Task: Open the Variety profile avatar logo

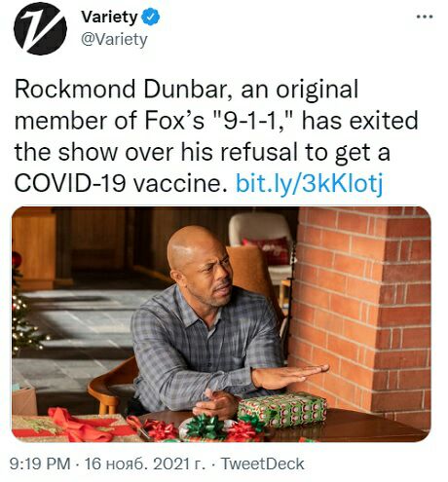Action: coord(40,28)
